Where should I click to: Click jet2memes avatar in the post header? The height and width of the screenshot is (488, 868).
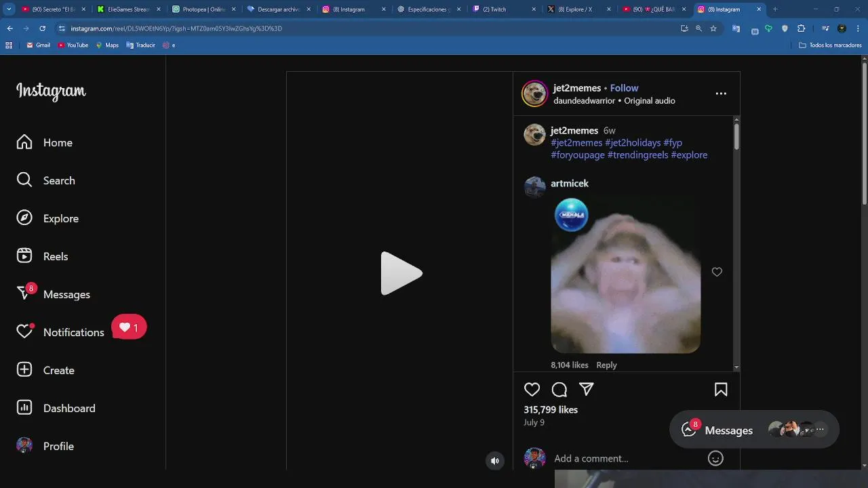[534, 94]
